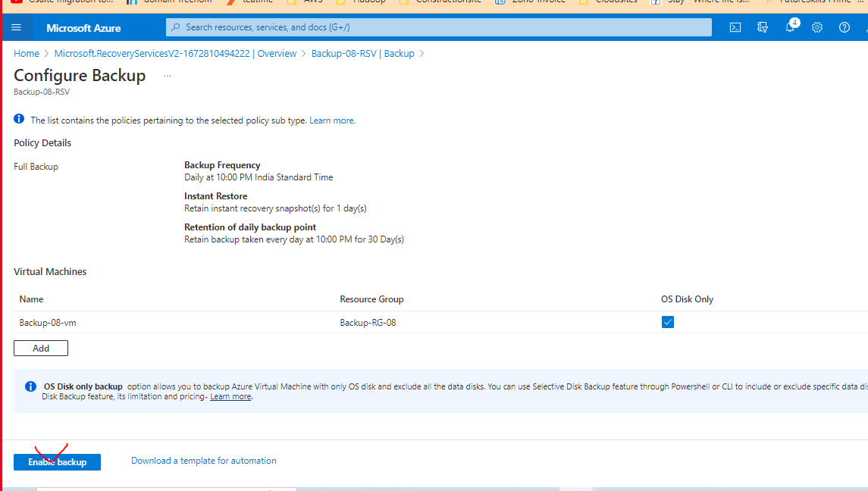Open Cloud Shell from the top bar
This screenshot has width=868, height=491.
pos(735,27)
